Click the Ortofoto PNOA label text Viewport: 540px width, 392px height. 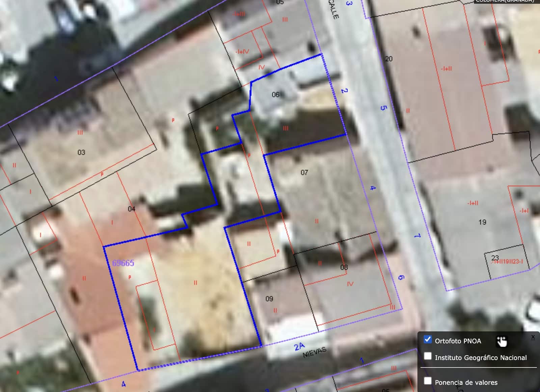pos(458,341)
